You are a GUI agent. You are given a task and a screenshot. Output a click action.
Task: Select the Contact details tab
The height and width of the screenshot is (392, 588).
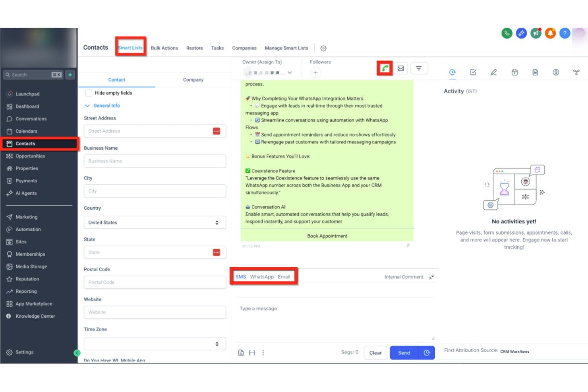pyautogui.click(x=117, y=80)
